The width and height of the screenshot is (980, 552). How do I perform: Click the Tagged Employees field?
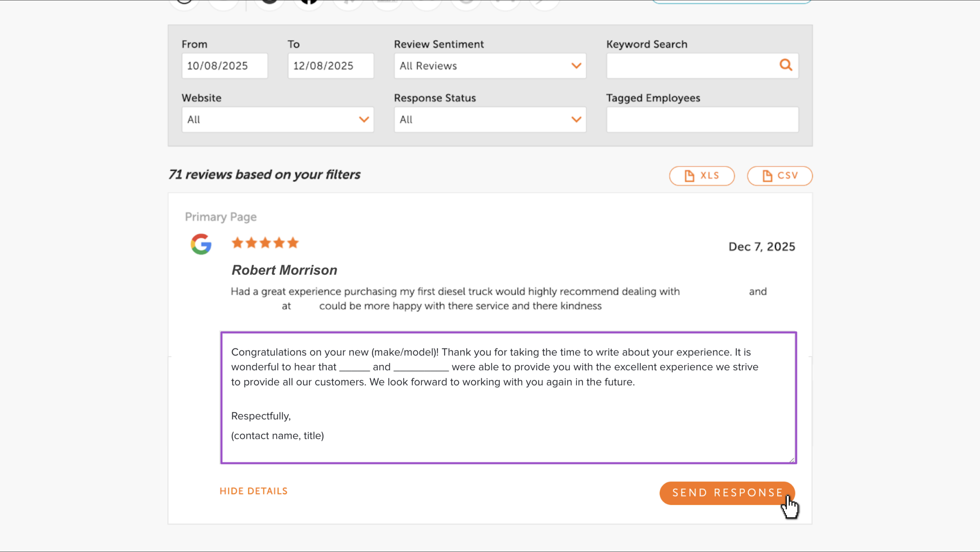[x=702, y=120]
